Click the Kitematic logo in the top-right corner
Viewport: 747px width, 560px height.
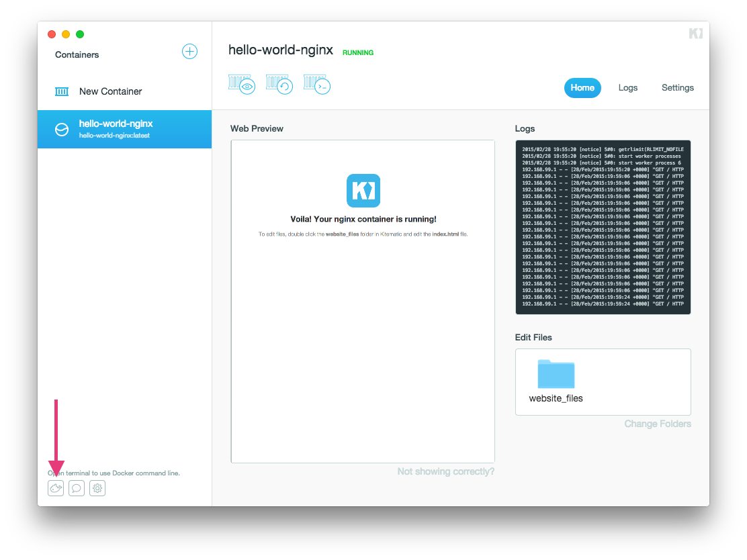pyautogui.click(x=696, y=33)
